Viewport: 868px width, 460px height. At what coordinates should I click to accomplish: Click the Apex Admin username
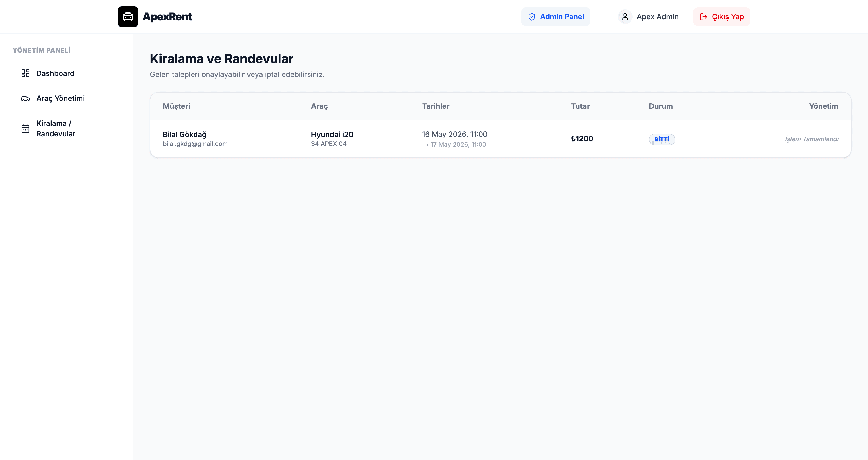(x=658, y=17)
